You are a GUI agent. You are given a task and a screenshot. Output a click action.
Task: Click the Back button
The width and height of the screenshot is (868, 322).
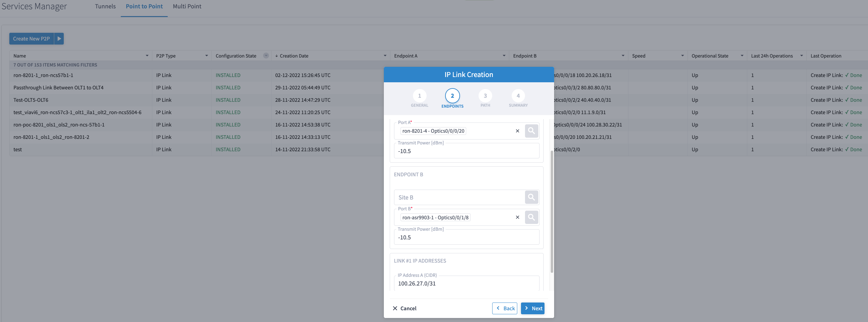point(504,308)
